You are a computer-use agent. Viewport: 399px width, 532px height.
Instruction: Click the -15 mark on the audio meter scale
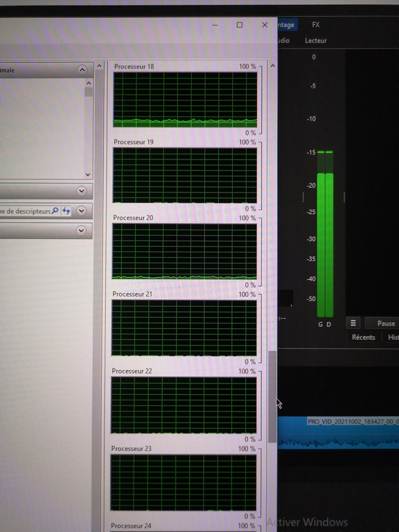point(311,152)
